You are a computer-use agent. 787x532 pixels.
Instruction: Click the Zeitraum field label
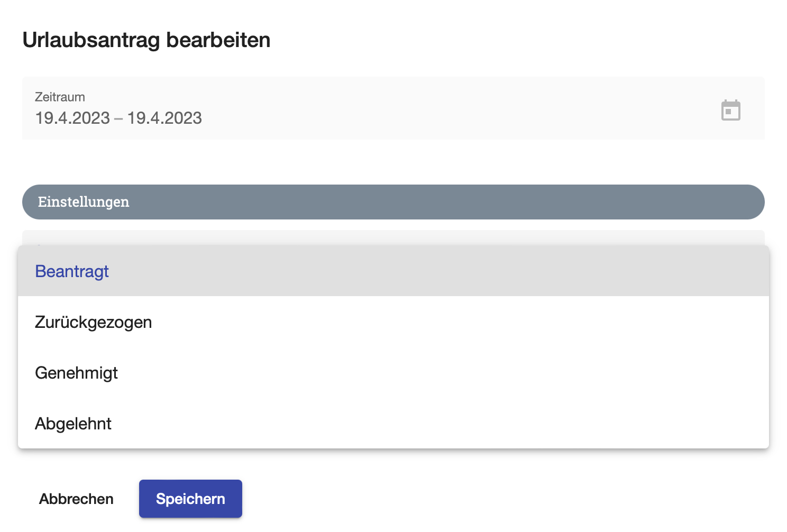(x=60, y=97)
